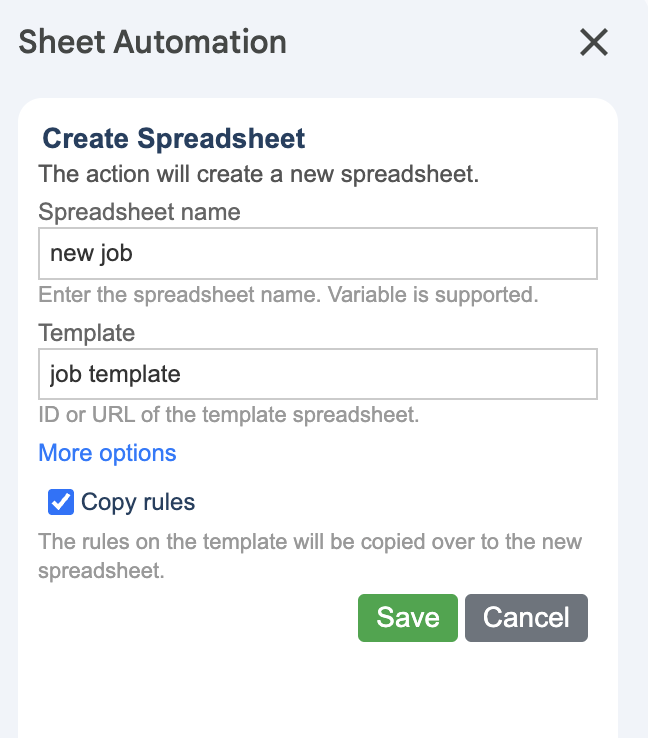
Task: Select the Create Spreadsheet heading
Action: tap(174, 138)
